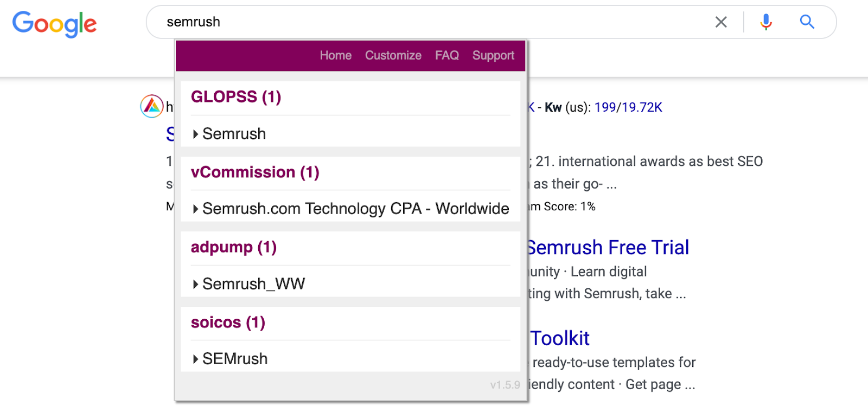Open the Home menu in the popup
This screenshot has height=413, width=868.
point(335,55)
